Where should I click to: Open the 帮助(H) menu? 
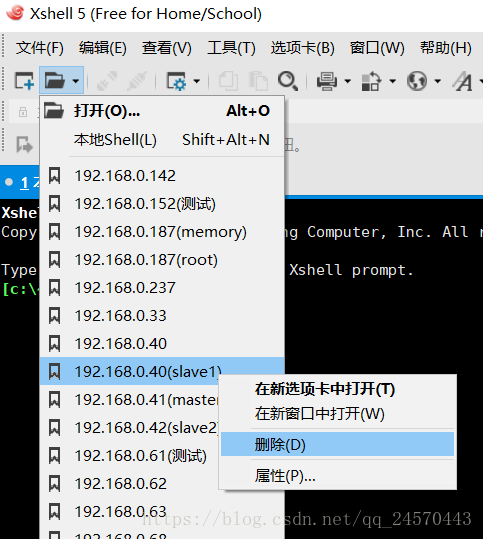pyautogui.click(x=446, y=48)
